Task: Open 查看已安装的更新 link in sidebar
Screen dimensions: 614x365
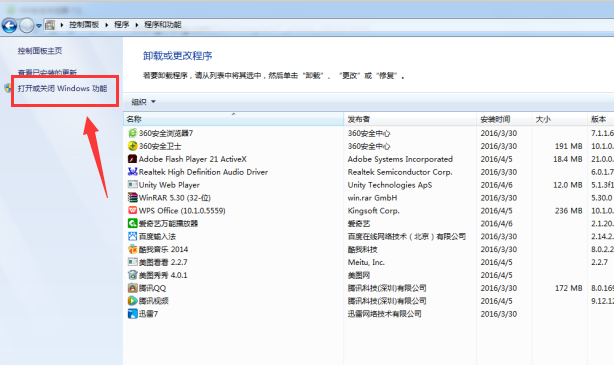Action: [47, 72]
